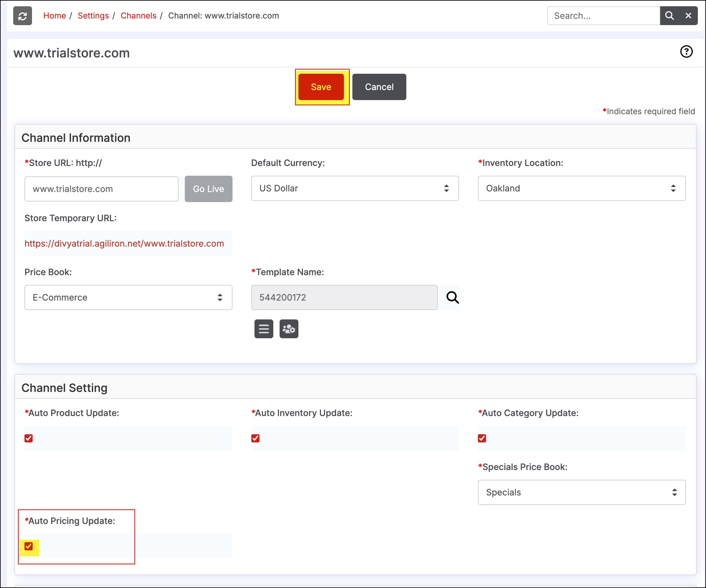Click the Indicates required field note

point(649,111)
